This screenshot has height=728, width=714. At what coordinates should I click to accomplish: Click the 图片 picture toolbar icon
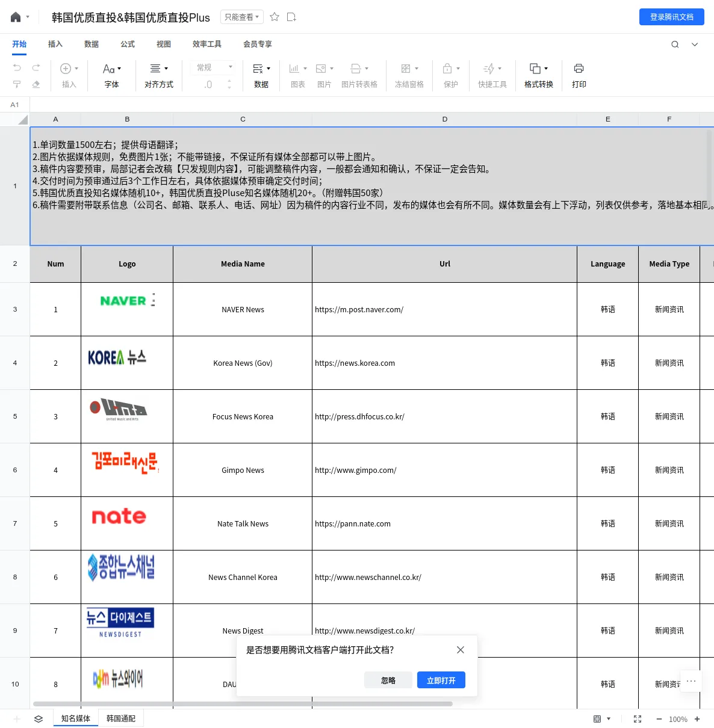pos(321,69)
